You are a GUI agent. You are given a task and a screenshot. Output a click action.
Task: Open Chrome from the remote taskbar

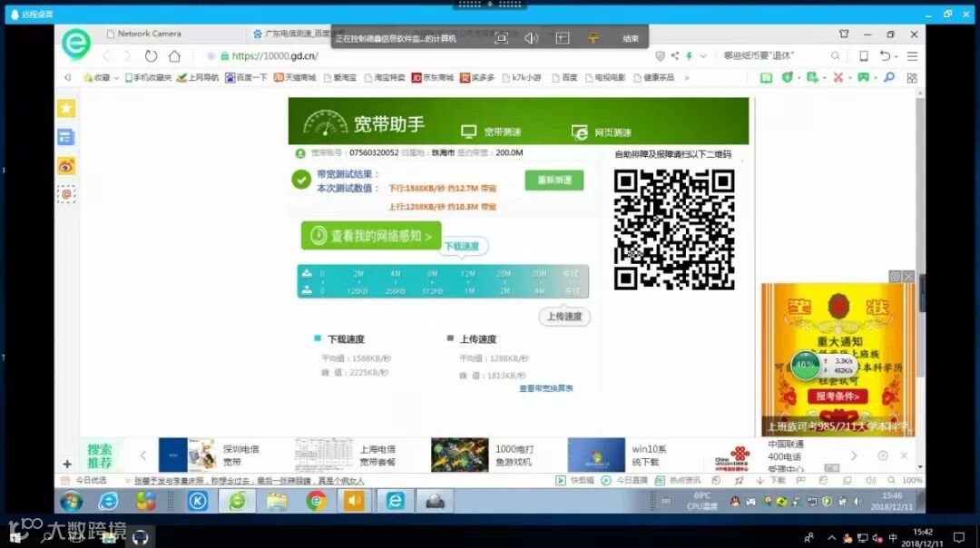tap(317, 501)
